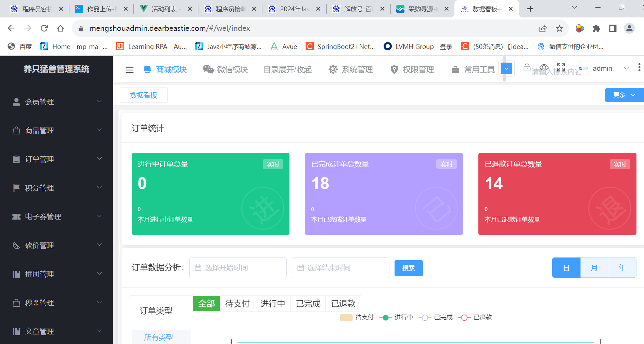Click the fullscreen expand icon
The image size is (644, 344).
pyautogui.click(x=561, y=67)
